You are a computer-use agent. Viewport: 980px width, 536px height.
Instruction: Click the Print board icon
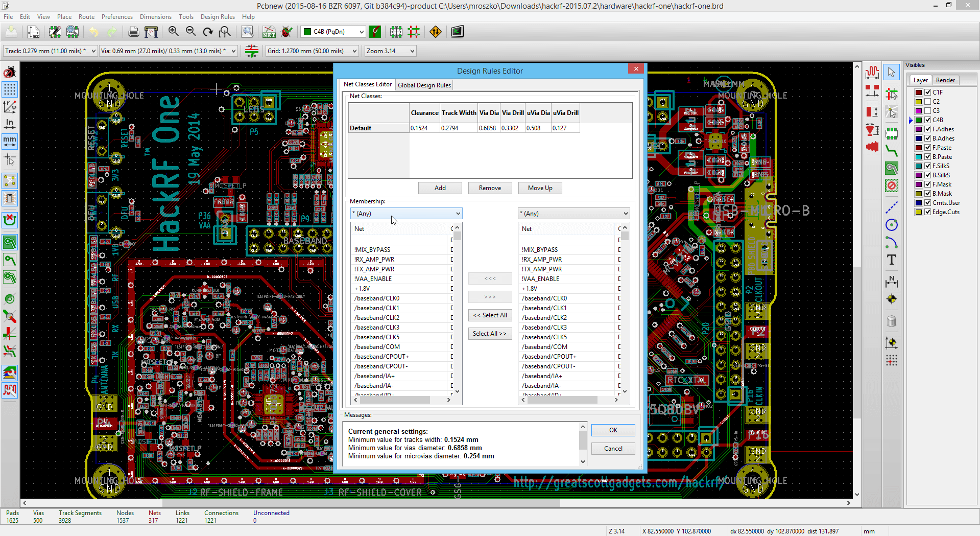tap(133, 32)
